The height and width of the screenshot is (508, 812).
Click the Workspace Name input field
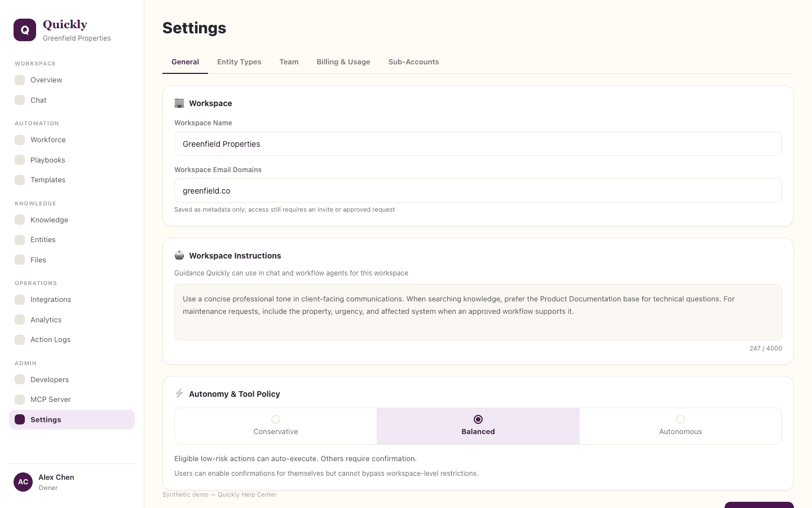(x=478, y=144)
